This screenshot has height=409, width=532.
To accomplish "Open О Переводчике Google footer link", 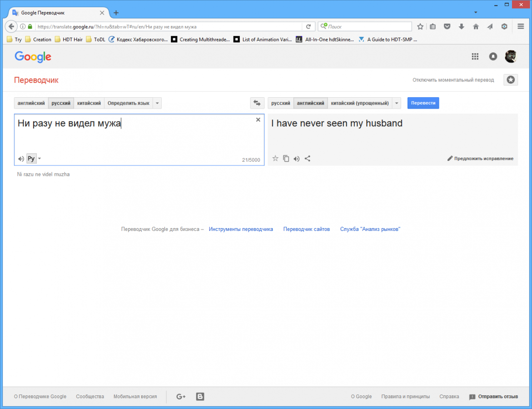I will tap(40, 396).
